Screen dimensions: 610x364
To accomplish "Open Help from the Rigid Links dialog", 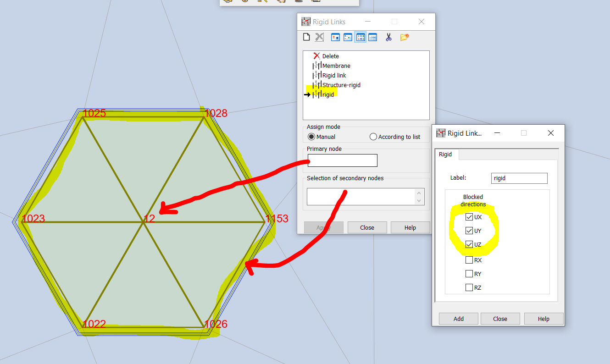I will click(410, 227).
